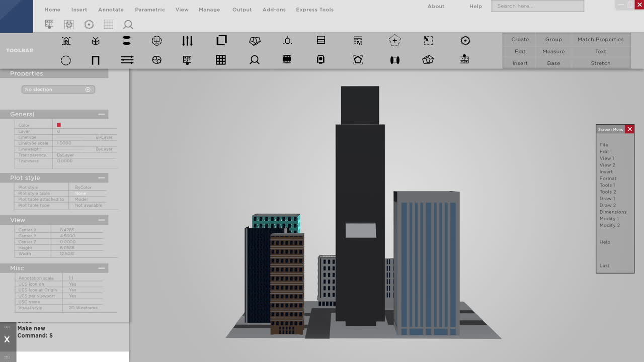This screenshot has height=362, width=644.
Task: Close the command line with the X
Action: (7, 339)
